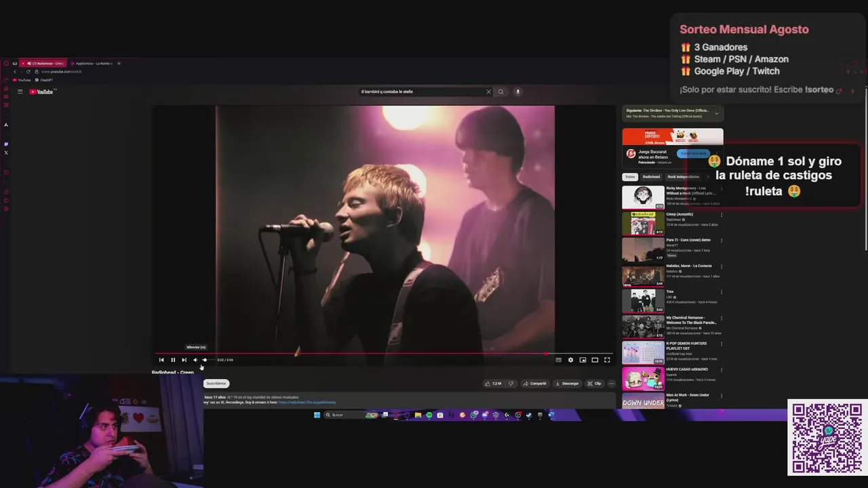Open options menu for K-POP playlist video
Viewport: 868px width, 488px height.
pos(722,344)
